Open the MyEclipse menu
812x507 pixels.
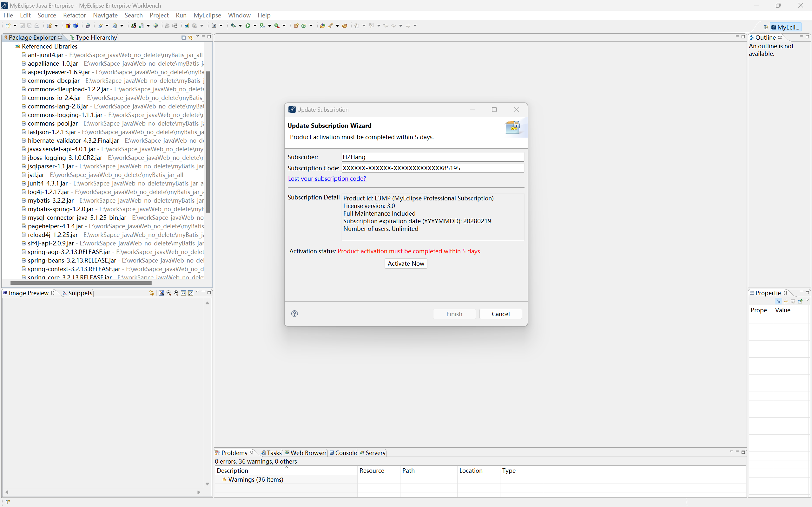[x=207, y=15]
